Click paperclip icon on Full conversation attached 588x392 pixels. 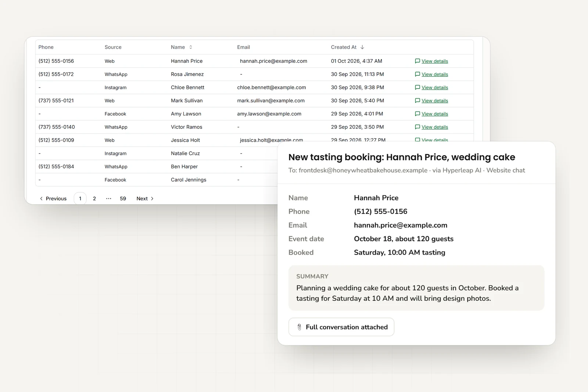coord(299,327)
